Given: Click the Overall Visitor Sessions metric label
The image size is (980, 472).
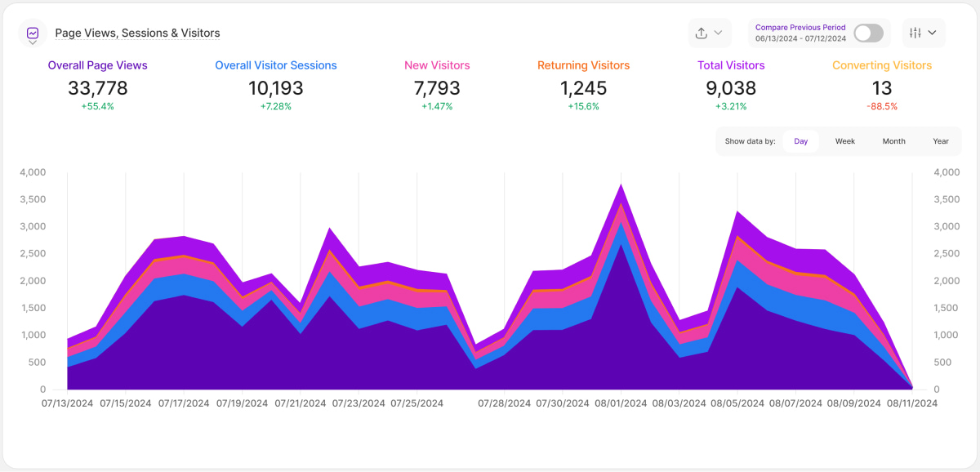Looking at the screenshot, I should [x=276, y=65].
